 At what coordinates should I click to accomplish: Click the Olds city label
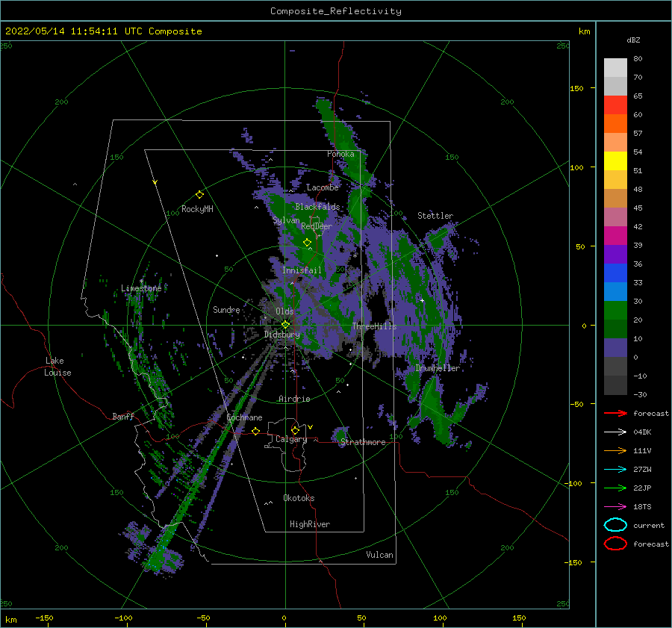[284, 311]
